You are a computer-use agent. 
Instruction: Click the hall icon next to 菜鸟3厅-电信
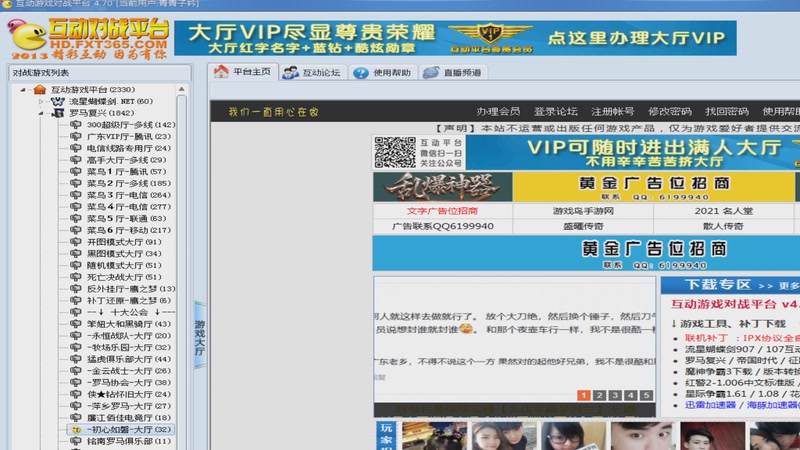tap(76, 195)
